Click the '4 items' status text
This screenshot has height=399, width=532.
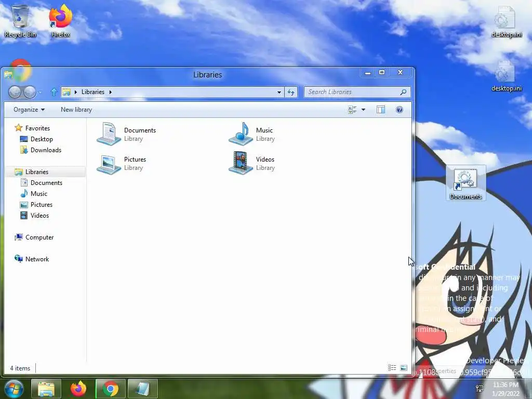[20, 368]
